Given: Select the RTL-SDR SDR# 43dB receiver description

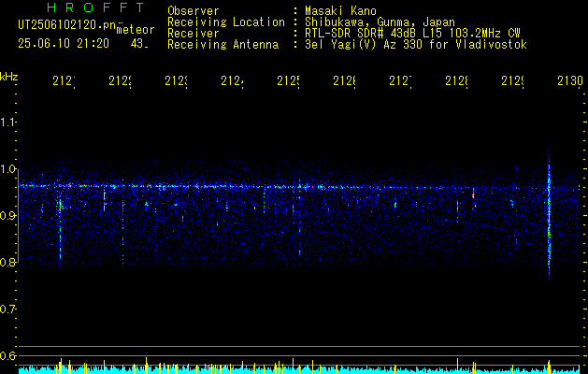Looking at the screenshot, I should (412, 34).
